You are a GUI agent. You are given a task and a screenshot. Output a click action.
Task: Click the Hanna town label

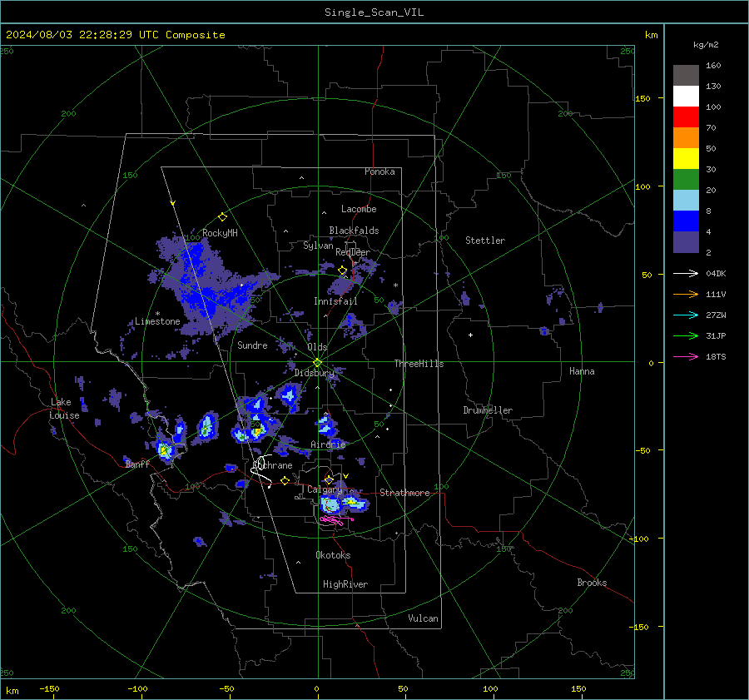[x=582, y=371]
